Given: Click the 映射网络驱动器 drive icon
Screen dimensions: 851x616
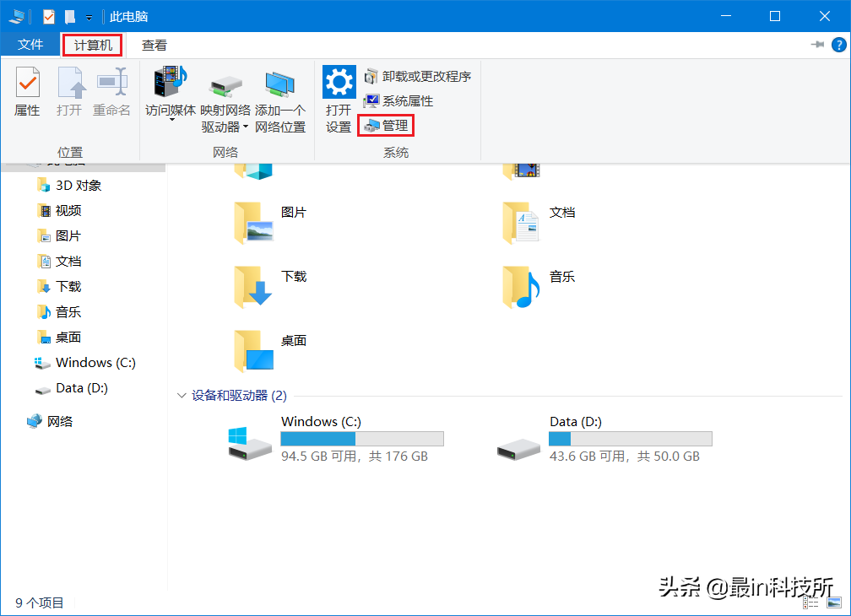Looking at the screenshot, I should pos(225,87).
